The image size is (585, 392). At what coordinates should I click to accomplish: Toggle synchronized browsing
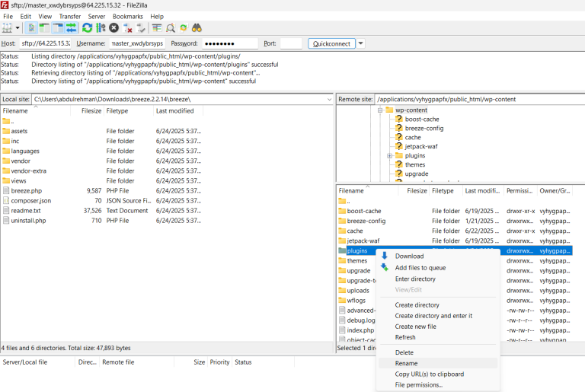tap(183, 28)
